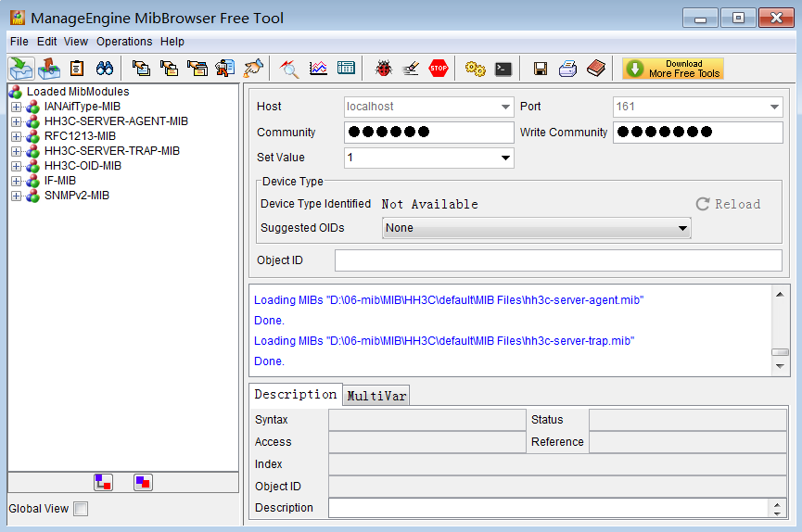Open the File menu
Viewport: 802px width, 532px height.
click(x=19, y=42)
